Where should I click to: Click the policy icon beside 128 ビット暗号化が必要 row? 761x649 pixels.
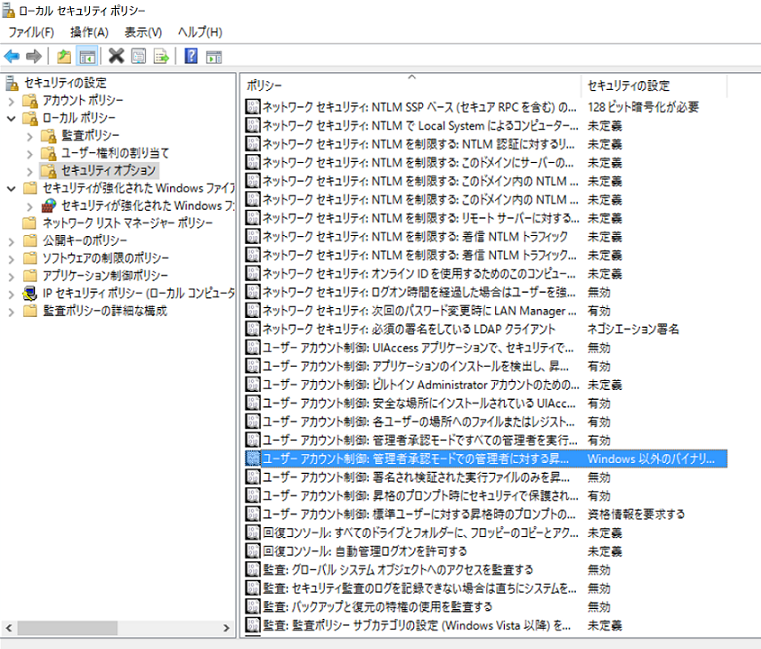tap(252, 106)
